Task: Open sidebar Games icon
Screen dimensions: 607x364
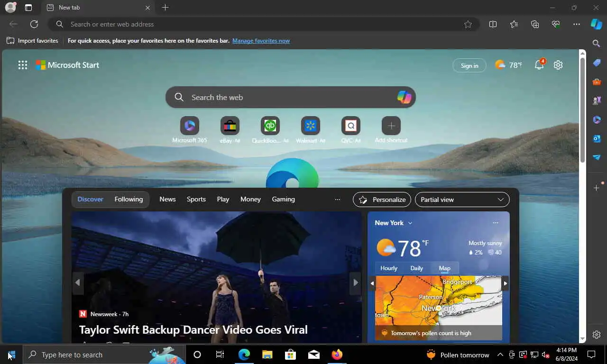Action: [597, 100]
